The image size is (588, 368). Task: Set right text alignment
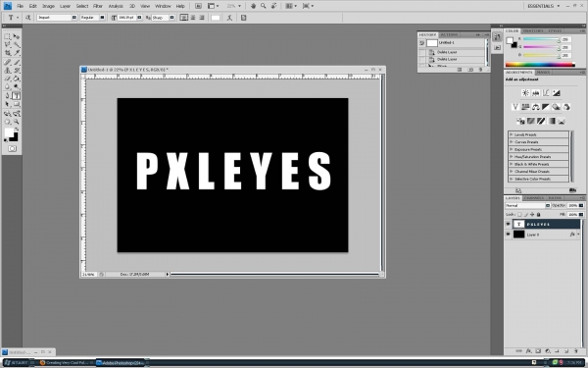(x=202, y=18)
